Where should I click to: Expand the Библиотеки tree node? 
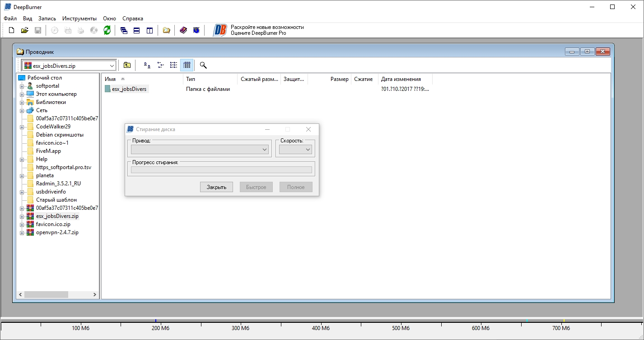(21, 103)
